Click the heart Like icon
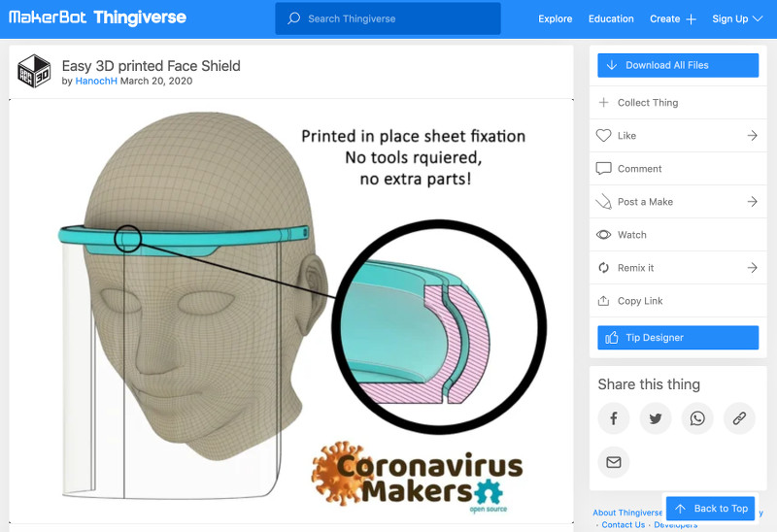 tap(603, 135)
